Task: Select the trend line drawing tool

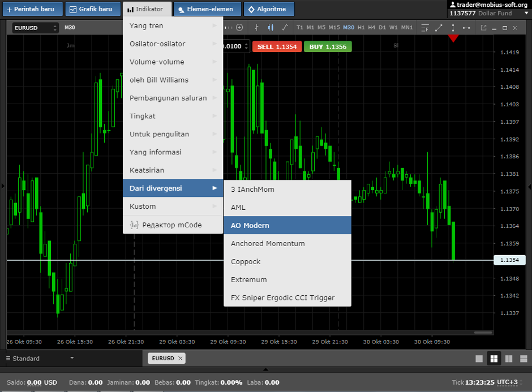Action: pyautogui.click(x=439, y=28)
